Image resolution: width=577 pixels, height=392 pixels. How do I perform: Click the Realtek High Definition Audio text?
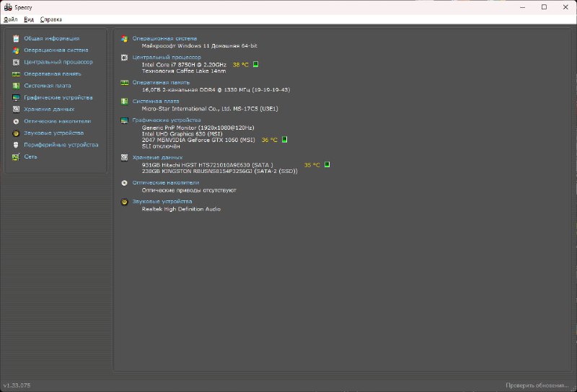coord(181,209)
